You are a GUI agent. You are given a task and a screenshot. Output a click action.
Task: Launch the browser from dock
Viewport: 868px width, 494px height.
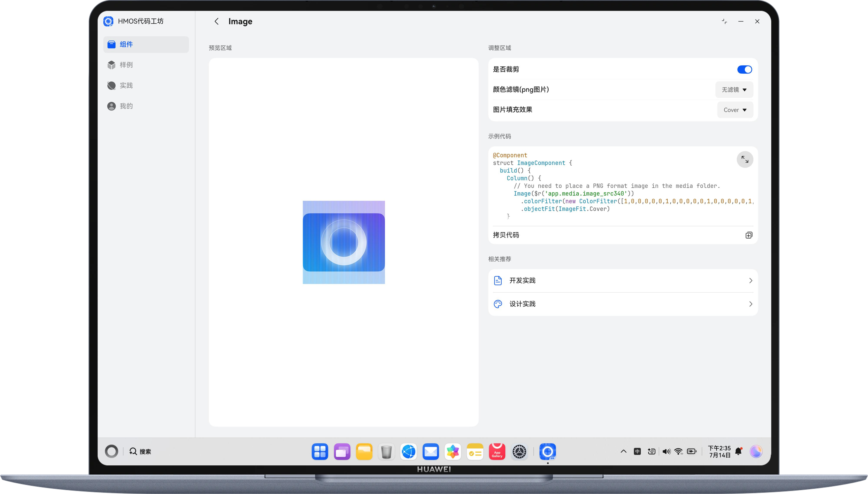click(x=408, y=452)
